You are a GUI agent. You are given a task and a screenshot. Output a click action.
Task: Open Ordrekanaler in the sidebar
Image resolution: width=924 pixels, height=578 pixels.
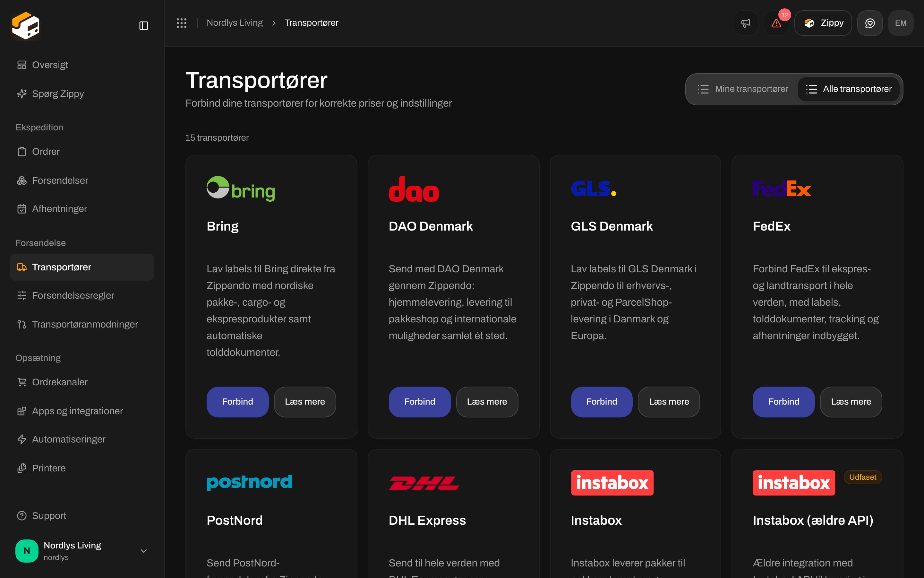pos(82,382)
